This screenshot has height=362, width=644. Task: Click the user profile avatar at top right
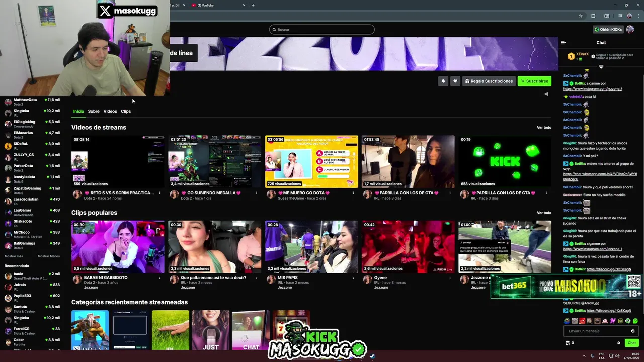[x=630, y=29]
